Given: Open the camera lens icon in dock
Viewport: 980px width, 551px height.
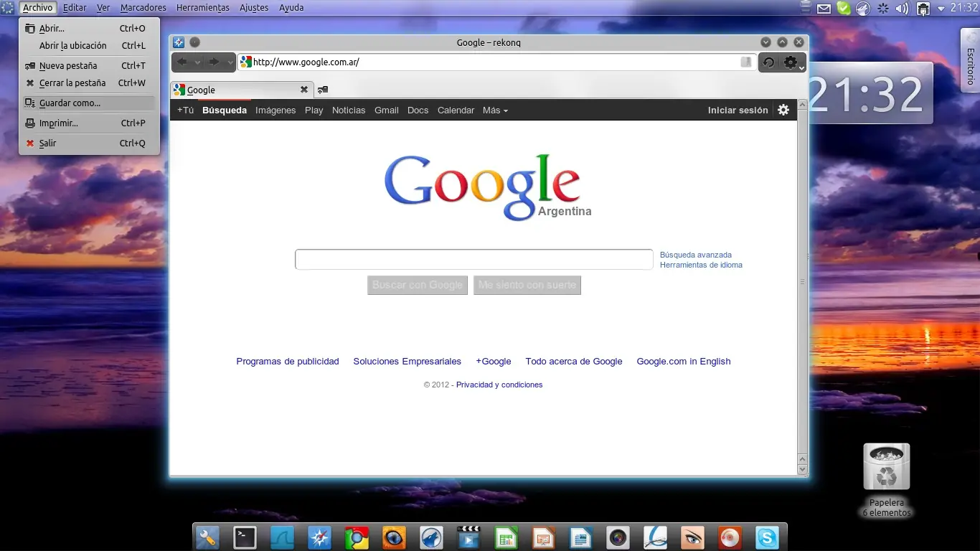Looking at the screenshot, I should click(x=618, y=537).
